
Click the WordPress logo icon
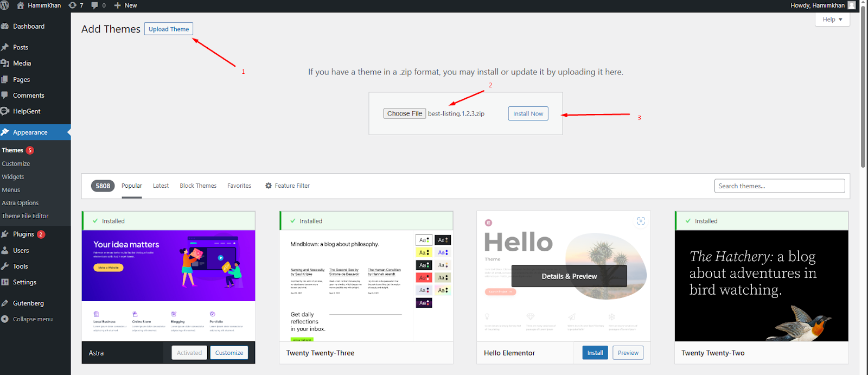(x=4, y=5)
